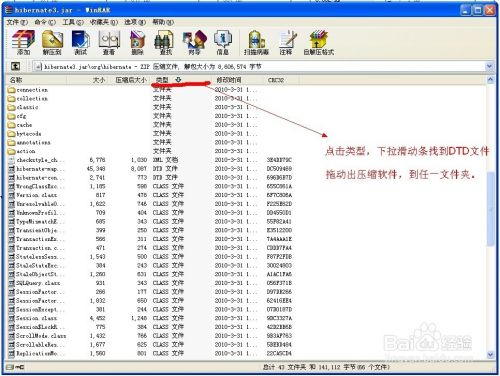This screenshot has height=376, width=500.
Task: Open the 文件 (File) menu
Action: tap(17, 22)
